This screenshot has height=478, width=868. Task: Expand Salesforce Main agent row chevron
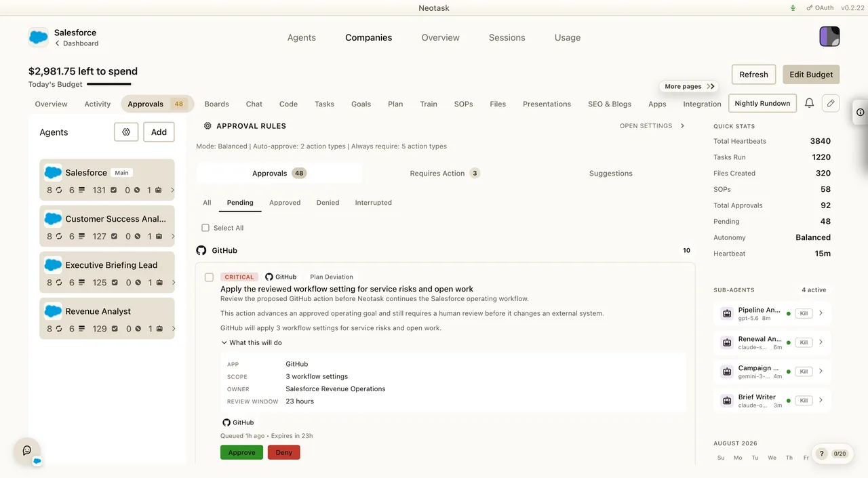point(172,190)
